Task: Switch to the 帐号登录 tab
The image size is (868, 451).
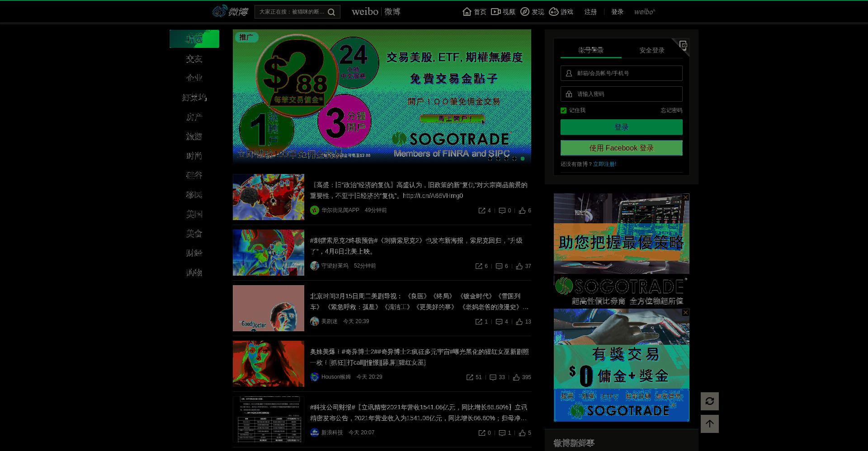Action: pos(591,50)
